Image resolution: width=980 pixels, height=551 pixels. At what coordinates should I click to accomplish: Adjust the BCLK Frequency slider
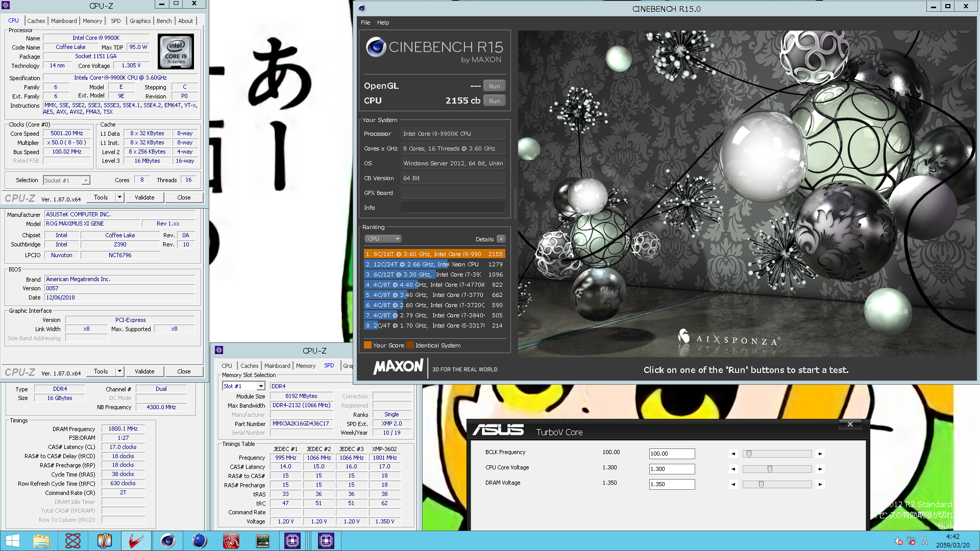777,454
